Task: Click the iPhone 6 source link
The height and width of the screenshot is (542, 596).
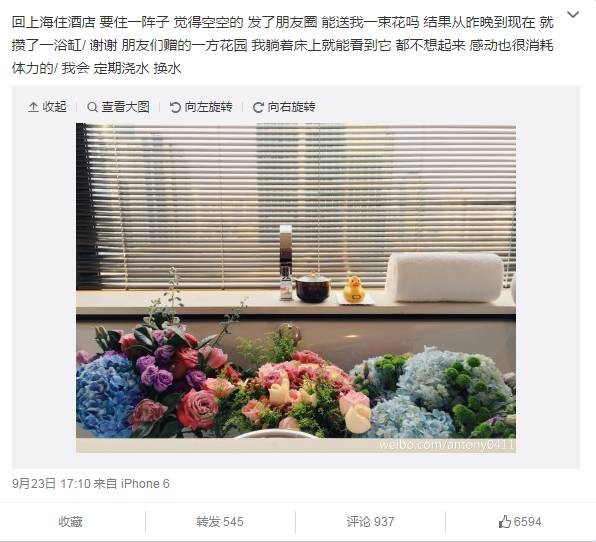Action: [145, 483]
